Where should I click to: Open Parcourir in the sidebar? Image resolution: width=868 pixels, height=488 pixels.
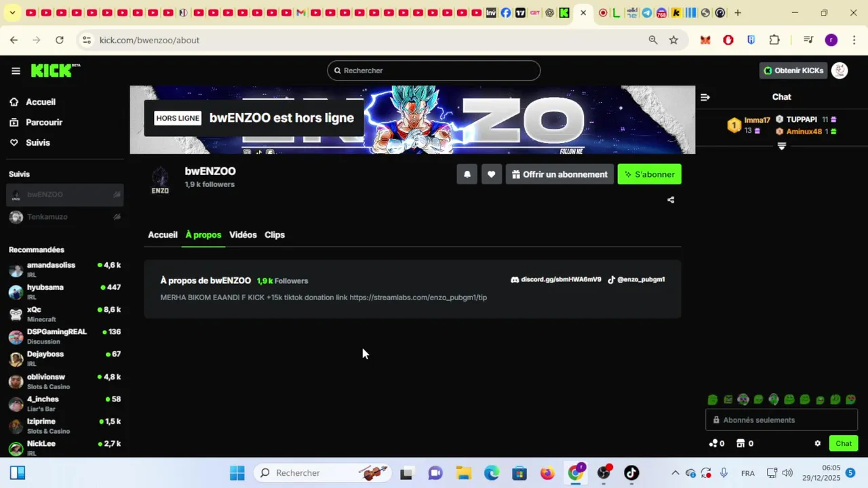tap(36, 122)
